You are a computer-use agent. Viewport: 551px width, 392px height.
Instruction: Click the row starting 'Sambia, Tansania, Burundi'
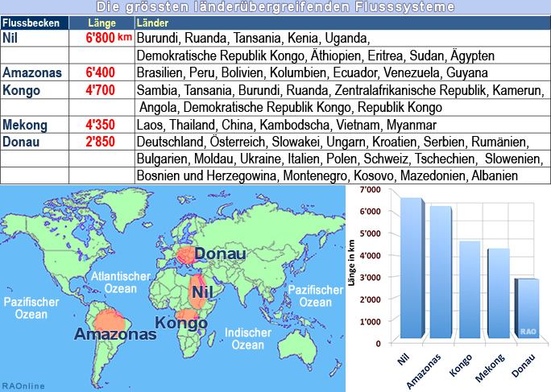tap(342, 90)
